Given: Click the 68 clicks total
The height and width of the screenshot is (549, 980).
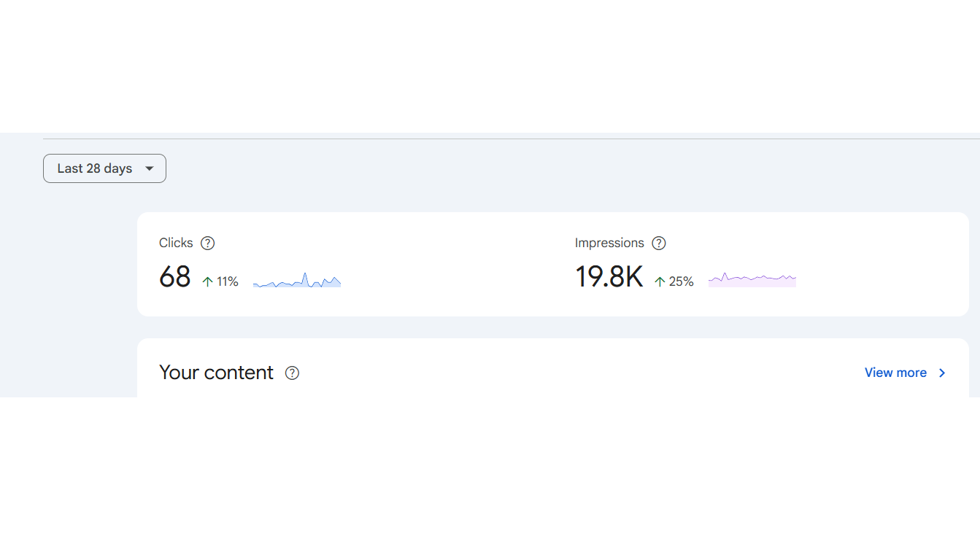Looking at the screenshot, I should tap(175, 277).
